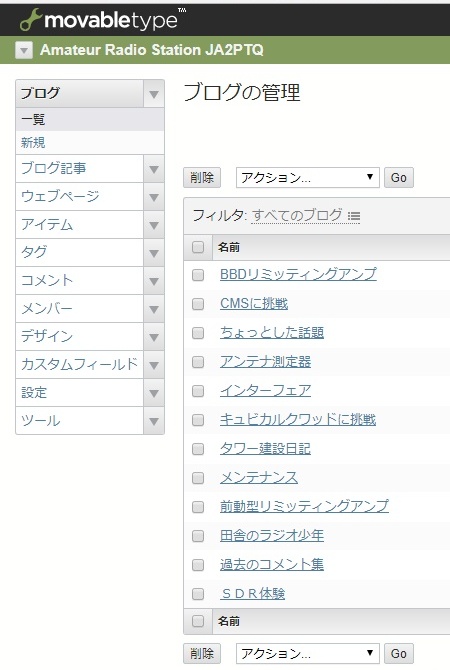Click the bottom 削除 button
This screenshot has height=670, width=450.
202,653
